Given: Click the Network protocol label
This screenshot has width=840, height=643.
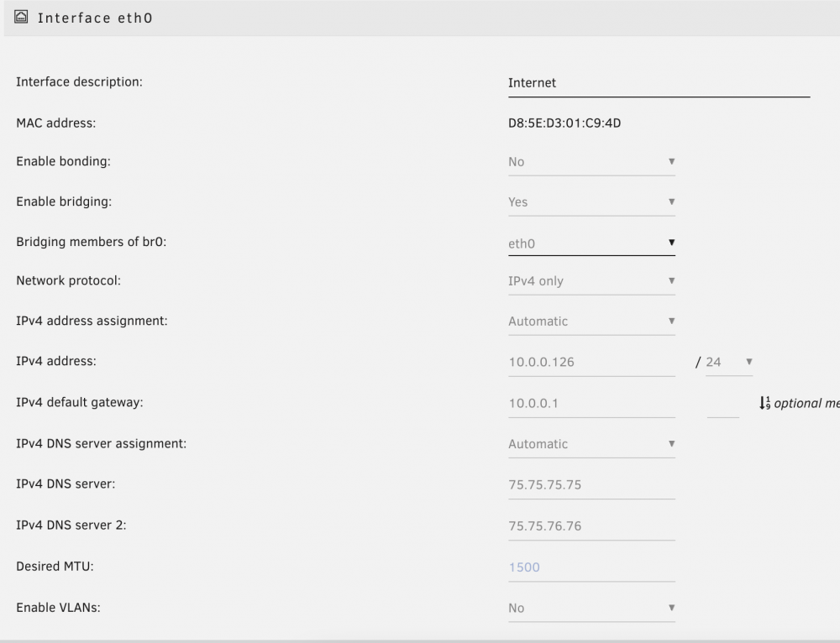Looking at the screenshot, I should pos(68,280).
